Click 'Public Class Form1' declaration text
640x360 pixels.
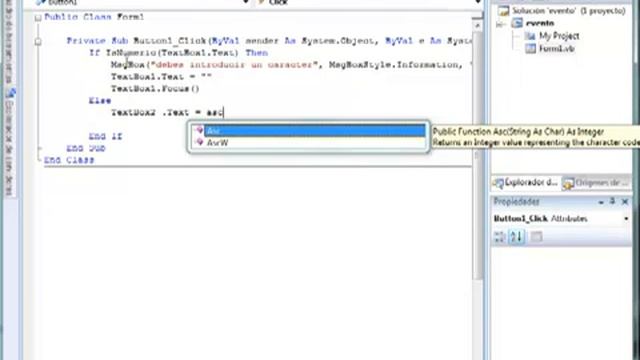coord(94,17)
